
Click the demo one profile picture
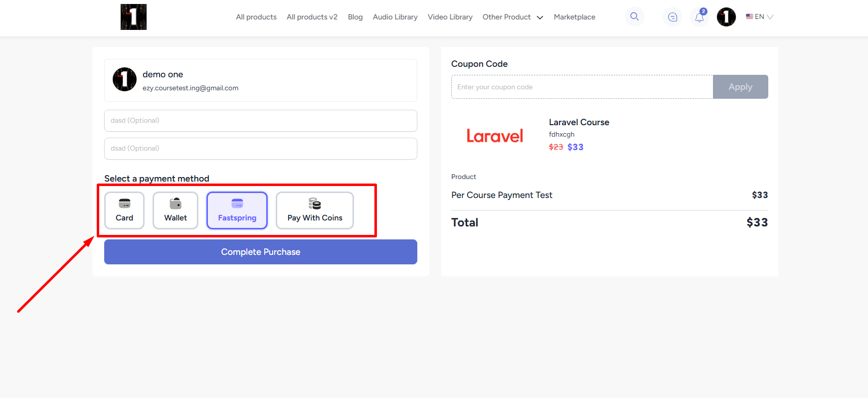point(125,80)
